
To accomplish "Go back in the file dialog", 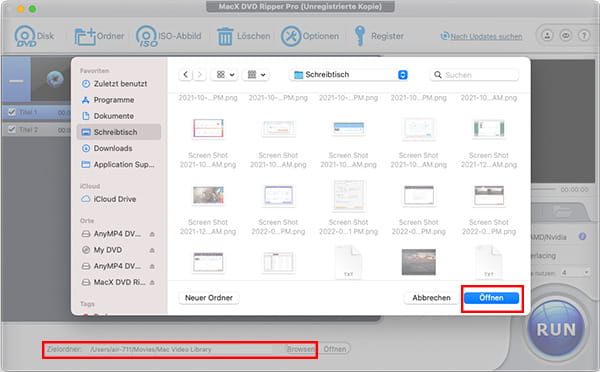I will pyautogui.click(x=186, y=75).
